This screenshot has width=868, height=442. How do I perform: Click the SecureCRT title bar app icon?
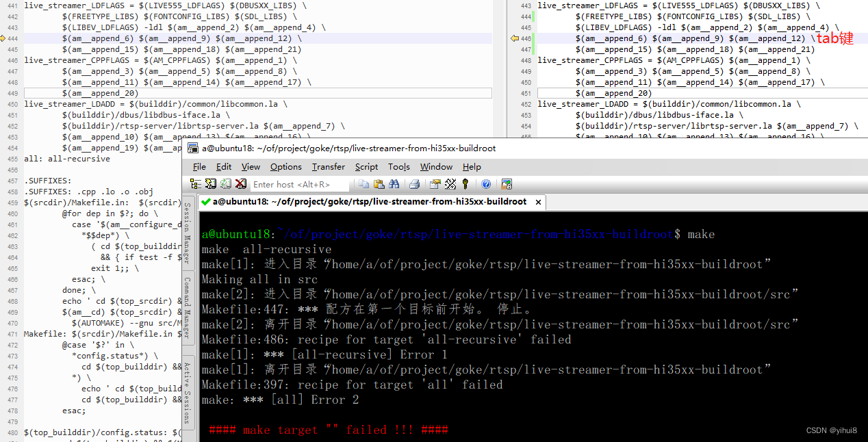pyautogui.click(x=192, y=148)
